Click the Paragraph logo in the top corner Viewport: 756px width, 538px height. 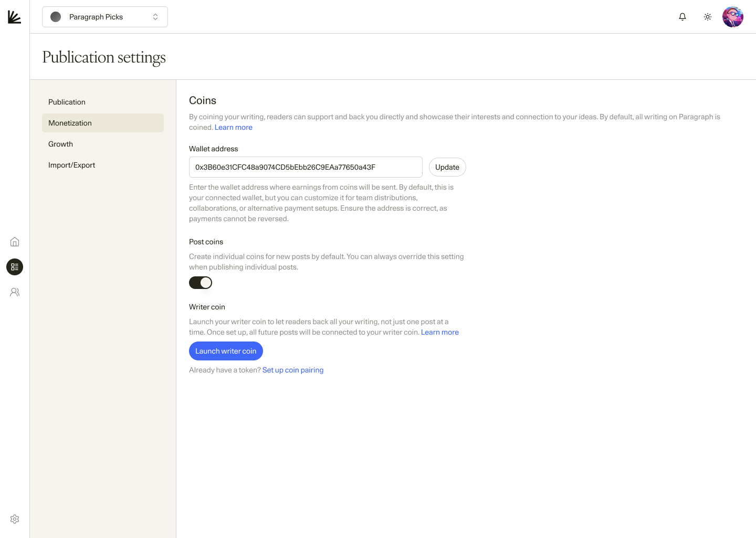[14, 16]
